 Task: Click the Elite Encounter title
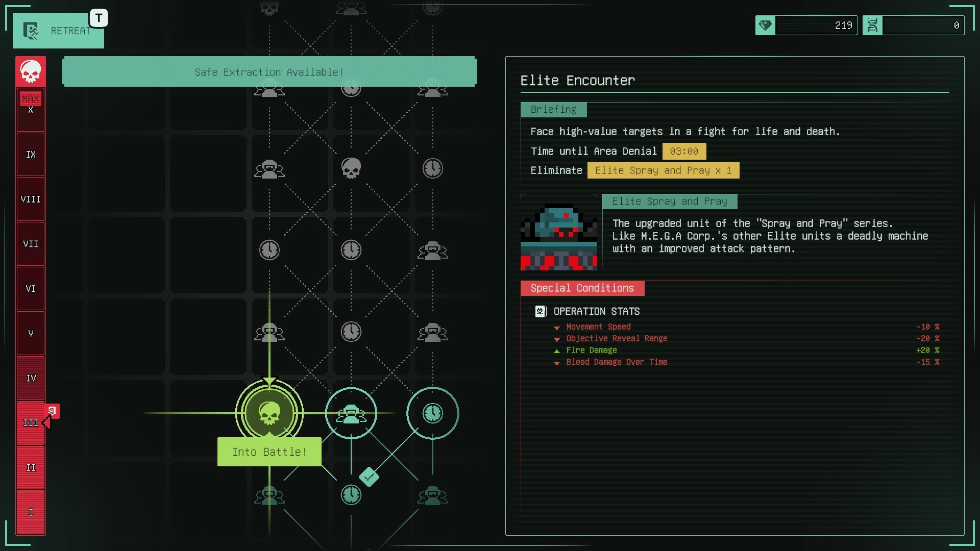click(x=577, y=81)
